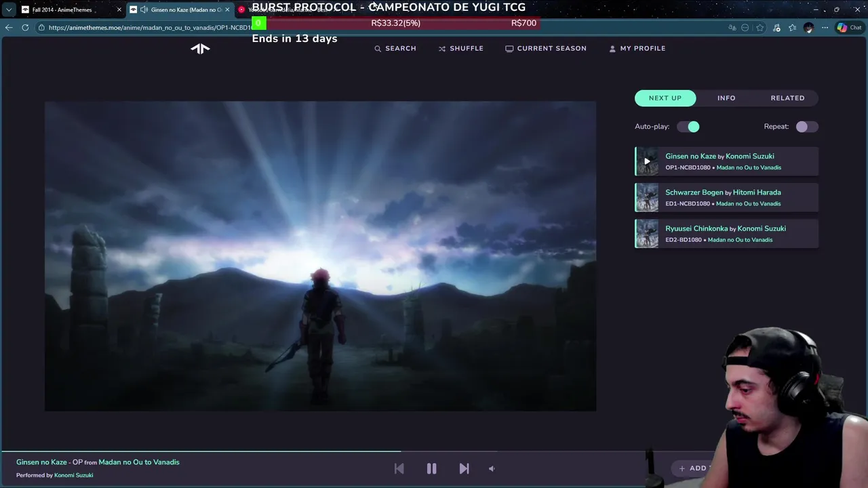Image resolution: width=868 pixels, height=488 pixels.
Task: Open Madan no Ou to Vanadis in ED1 row
Action: [x=748, y=203]
